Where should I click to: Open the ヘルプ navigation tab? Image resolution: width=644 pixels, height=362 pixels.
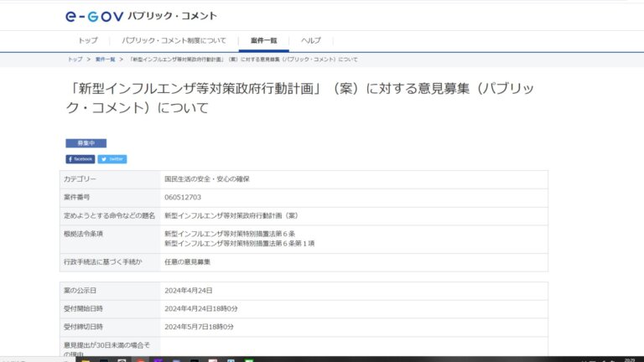coord(311,40)
